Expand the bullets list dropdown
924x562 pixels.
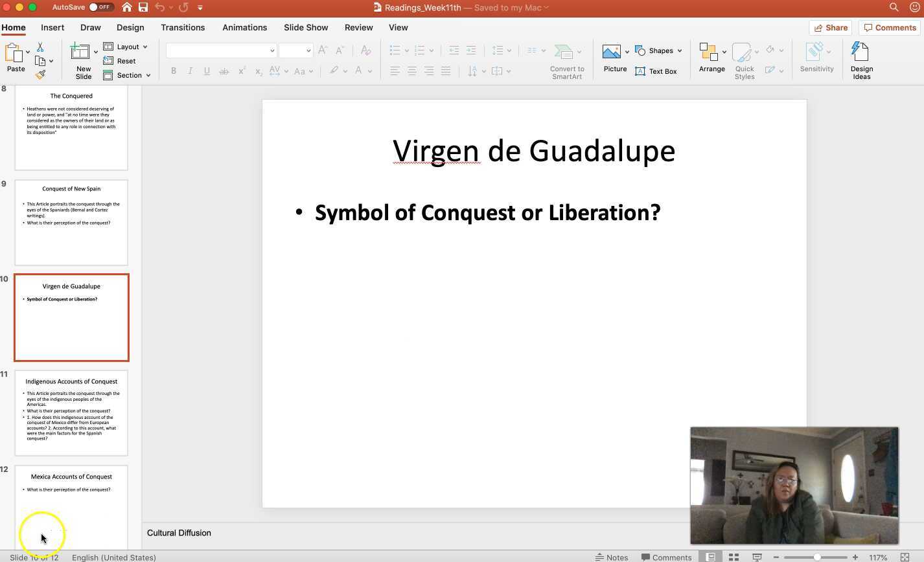pyautogui.click(x=407, y=50)
